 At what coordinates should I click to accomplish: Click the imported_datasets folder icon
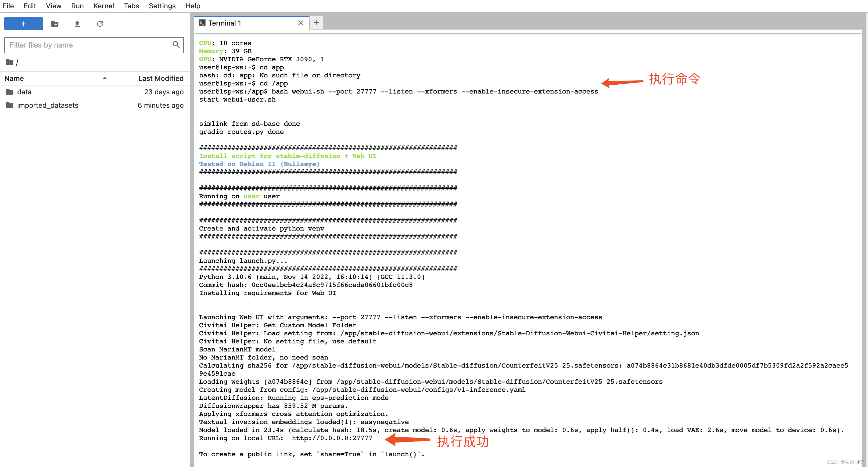pos(10,105)
